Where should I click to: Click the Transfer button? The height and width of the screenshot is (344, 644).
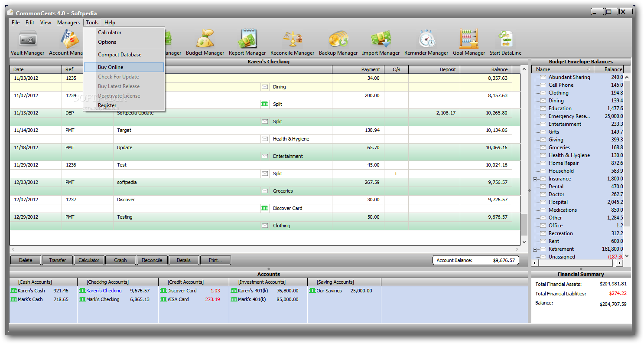tap(58, 260)
